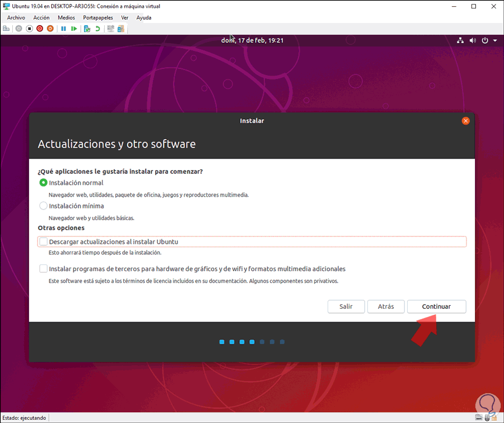Open the Ver menu
Viewport: 504px width, 423px height.
click(x=125, y=18)
